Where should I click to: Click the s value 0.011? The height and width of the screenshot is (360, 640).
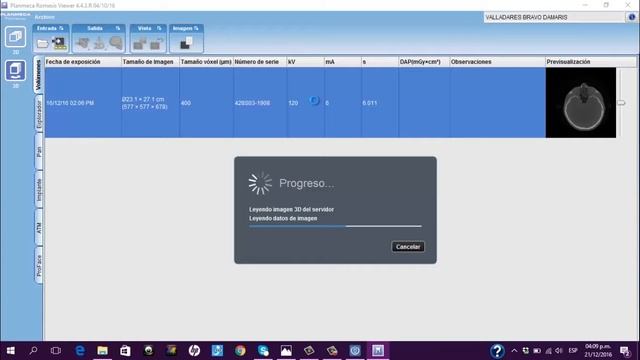click(369, 103)
